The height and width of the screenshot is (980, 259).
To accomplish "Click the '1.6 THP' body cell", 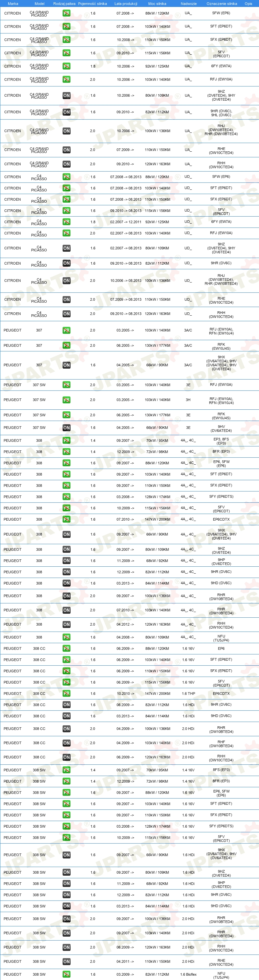I will 188,694.
